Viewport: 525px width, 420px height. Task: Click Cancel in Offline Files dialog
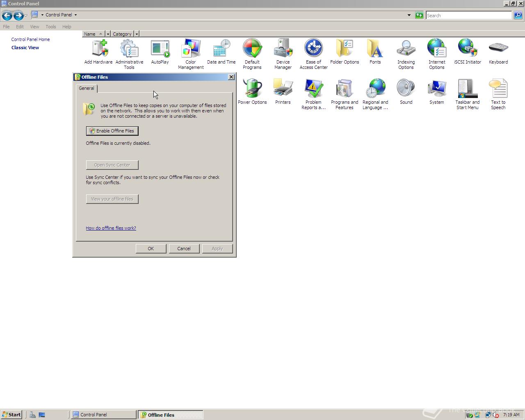(184, 249)
